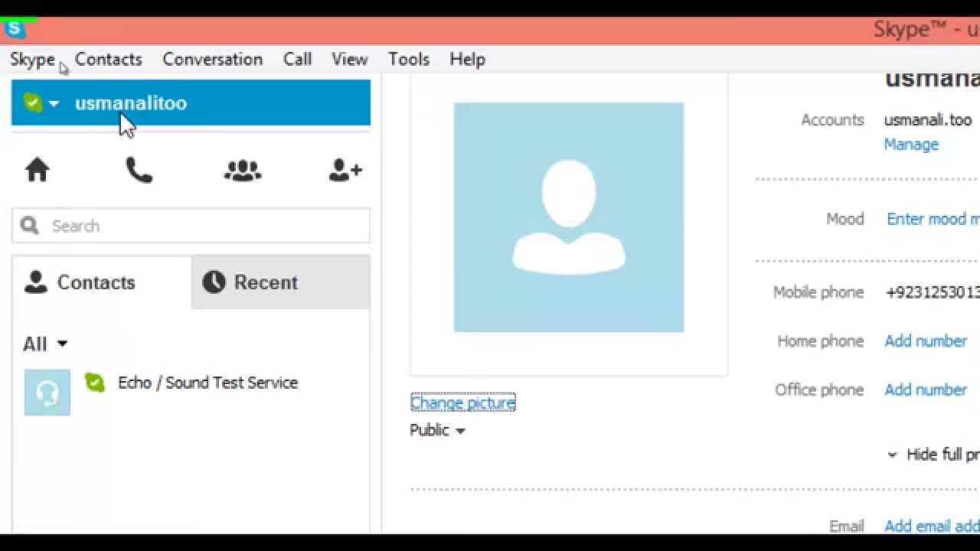Open Echo / Sound Test Service avatar

coord(47,392)
